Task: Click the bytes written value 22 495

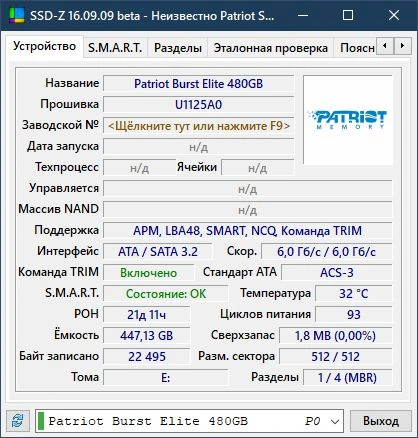Action: (x=147, y=357)
